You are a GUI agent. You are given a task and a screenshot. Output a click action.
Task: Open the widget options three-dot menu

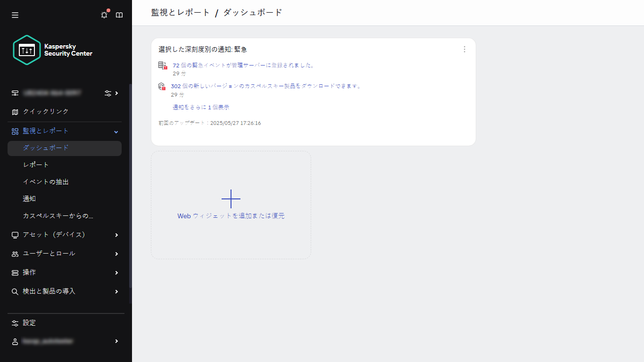coord(464,49)
